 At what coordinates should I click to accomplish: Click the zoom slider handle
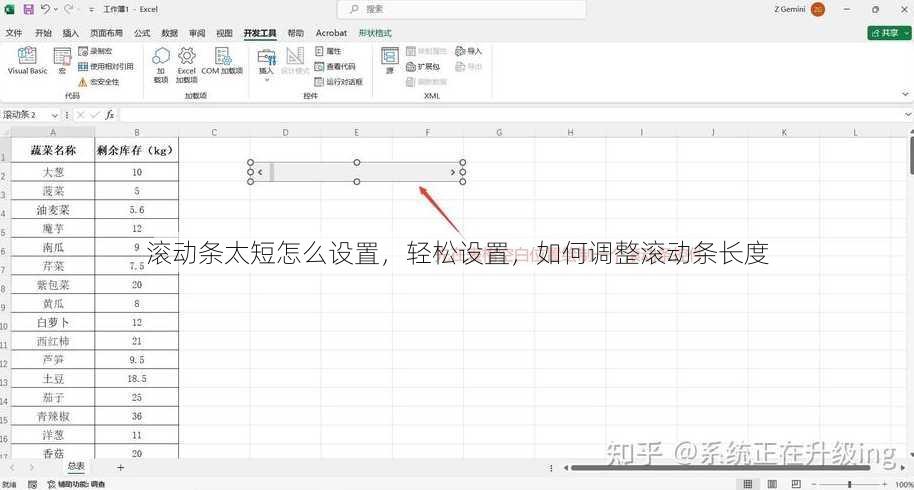pos(849,484)
